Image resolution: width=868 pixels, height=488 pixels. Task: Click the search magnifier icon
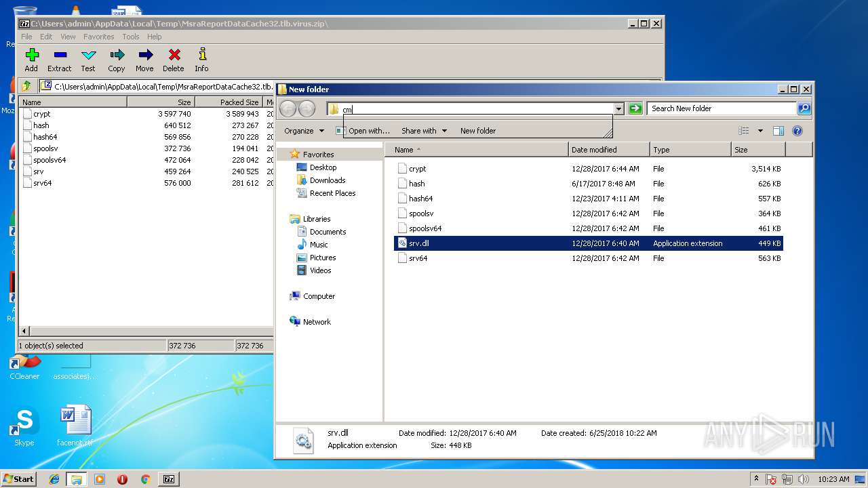pyautogui.click(x=804, y=108)
